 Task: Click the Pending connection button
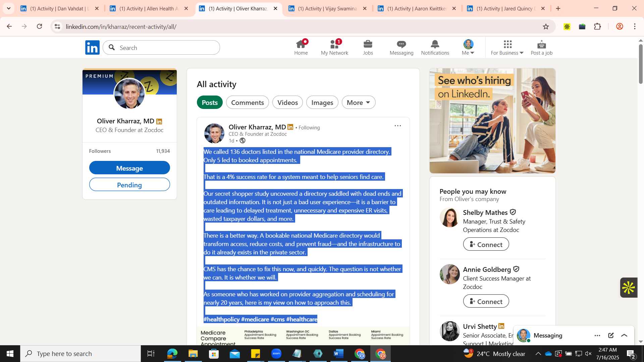(129, 185)
